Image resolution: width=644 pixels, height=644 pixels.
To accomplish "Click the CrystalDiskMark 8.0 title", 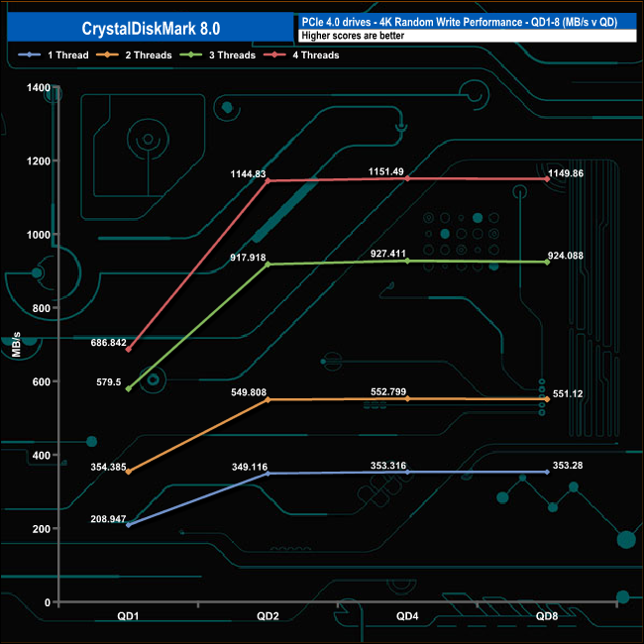I will (151, 29).
